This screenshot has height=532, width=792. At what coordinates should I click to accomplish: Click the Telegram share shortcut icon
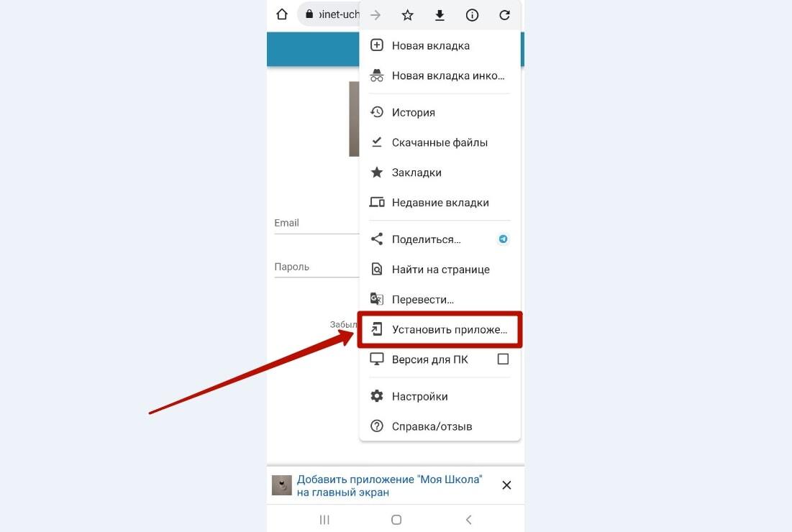click(503, 239)
